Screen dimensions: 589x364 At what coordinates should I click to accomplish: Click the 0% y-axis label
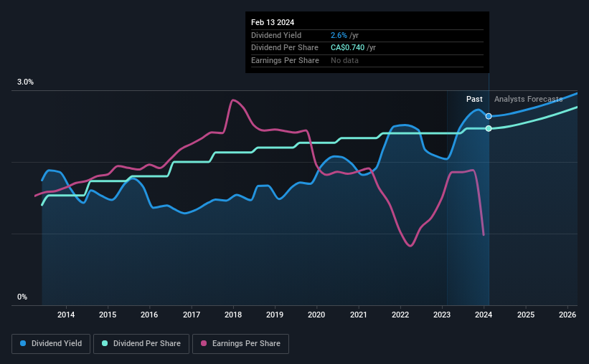click(22, 297)
